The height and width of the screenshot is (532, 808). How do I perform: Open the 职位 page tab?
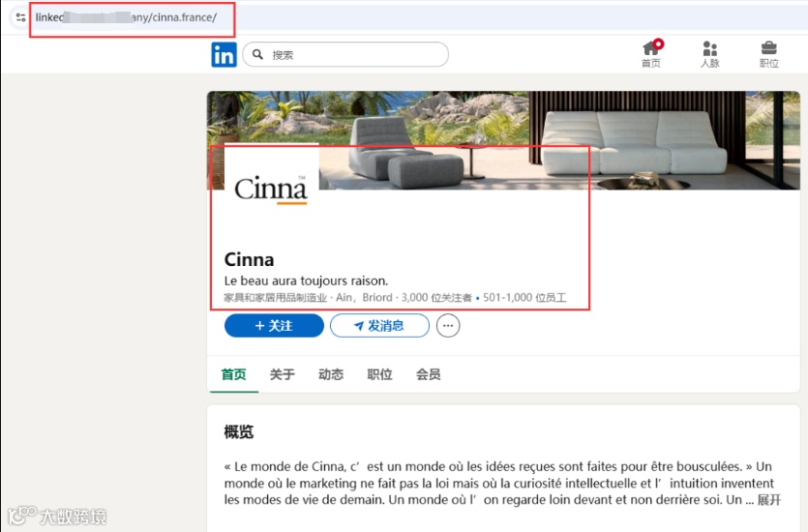379,374
